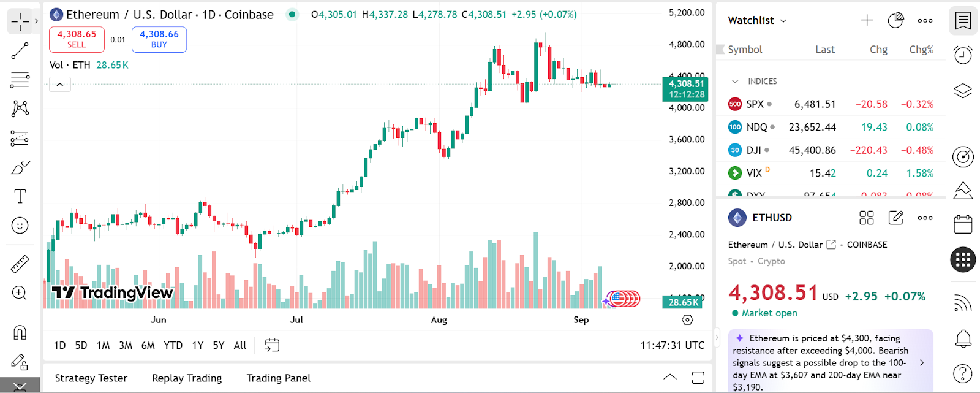Select the trend line drawing tool

pos(20,50)
